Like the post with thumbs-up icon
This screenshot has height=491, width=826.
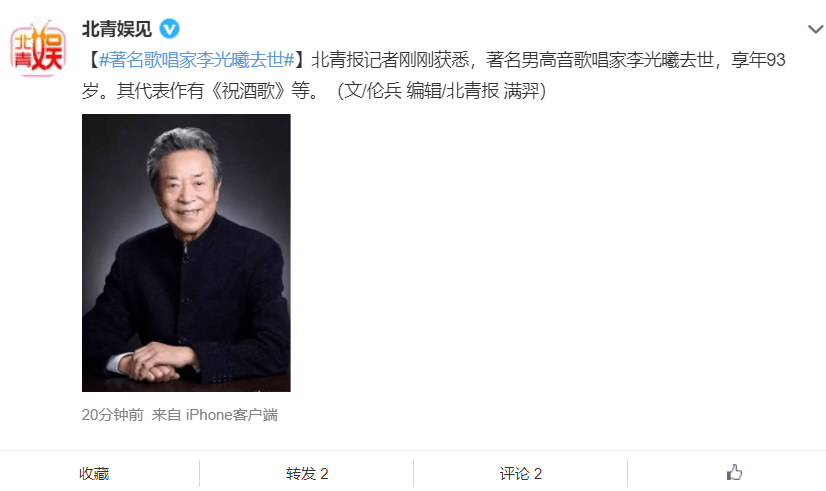[x=734, y=473]
